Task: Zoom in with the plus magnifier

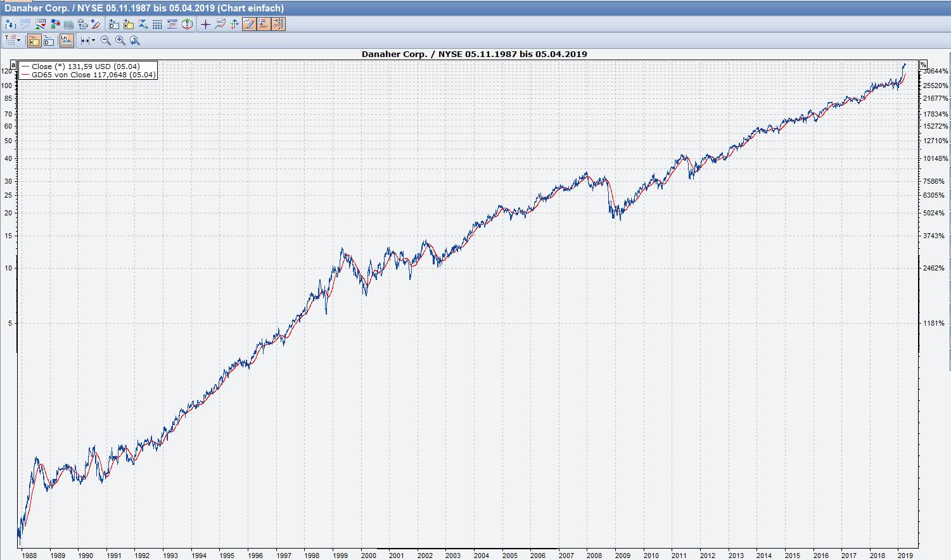Action: [x=120, y=41]
